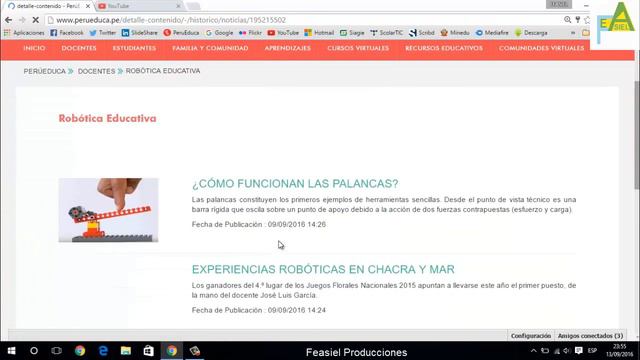Open Cortana search circle on taskbar

34,351
